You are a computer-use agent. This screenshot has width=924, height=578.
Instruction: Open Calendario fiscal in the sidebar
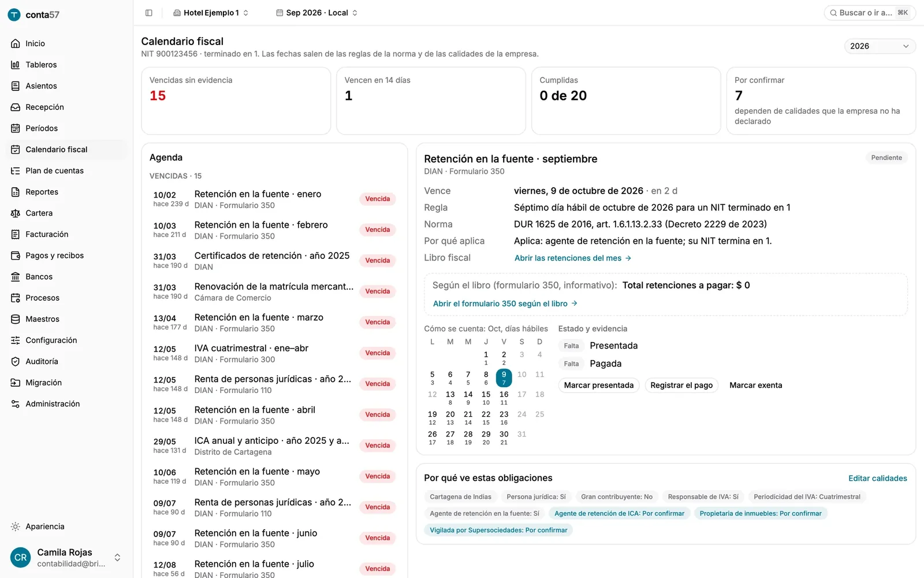(66, 150)
